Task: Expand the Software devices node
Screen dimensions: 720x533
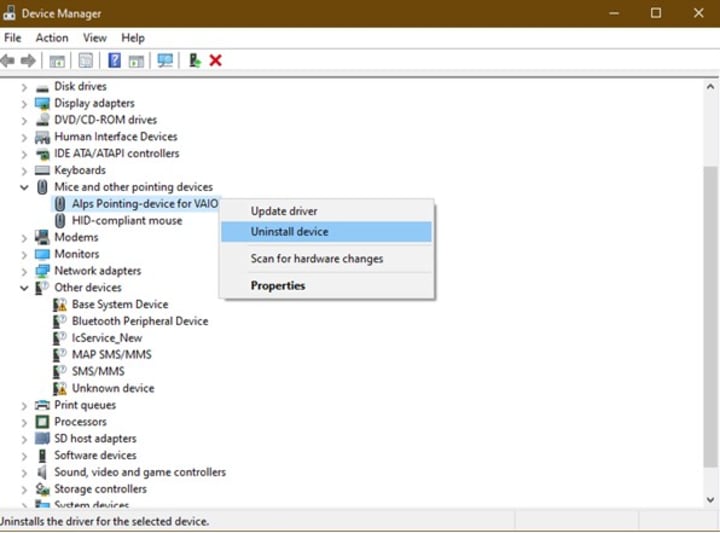Action: pyautogui.click(x=24, y=455)
